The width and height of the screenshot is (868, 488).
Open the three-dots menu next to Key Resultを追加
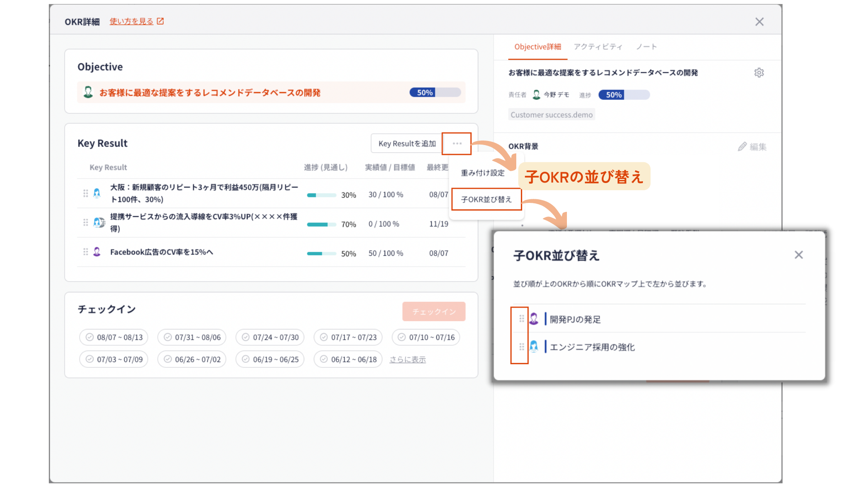click(457, 144)
